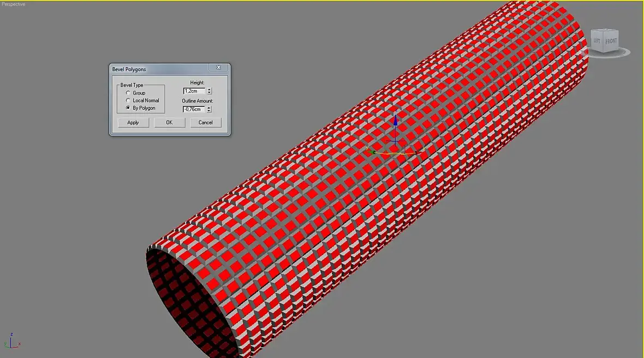Image resolution: width=644 pixels, height=358 pixels.
Task: Click the FRONT face of the ViewCube
Action: click(x=611, y=41)
